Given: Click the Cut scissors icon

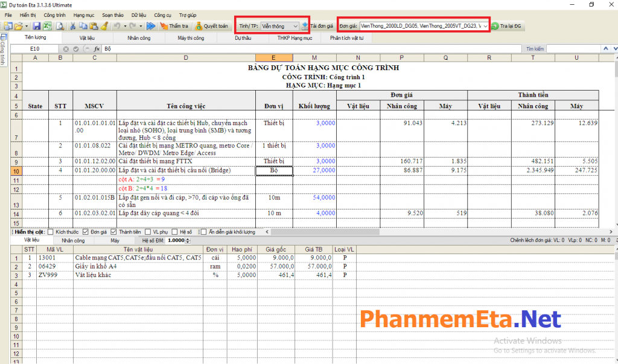Looking at the screenshot, I should (74, 26).
